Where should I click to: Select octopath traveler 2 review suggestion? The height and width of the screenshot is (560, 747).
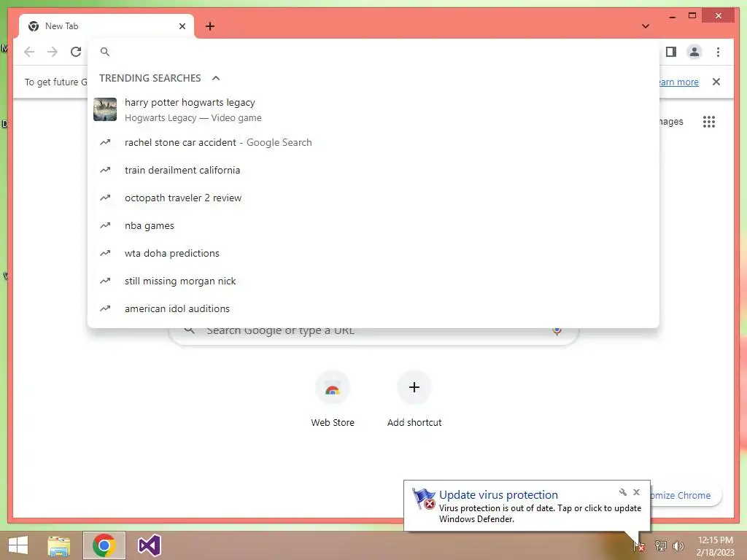click(373, 198)
